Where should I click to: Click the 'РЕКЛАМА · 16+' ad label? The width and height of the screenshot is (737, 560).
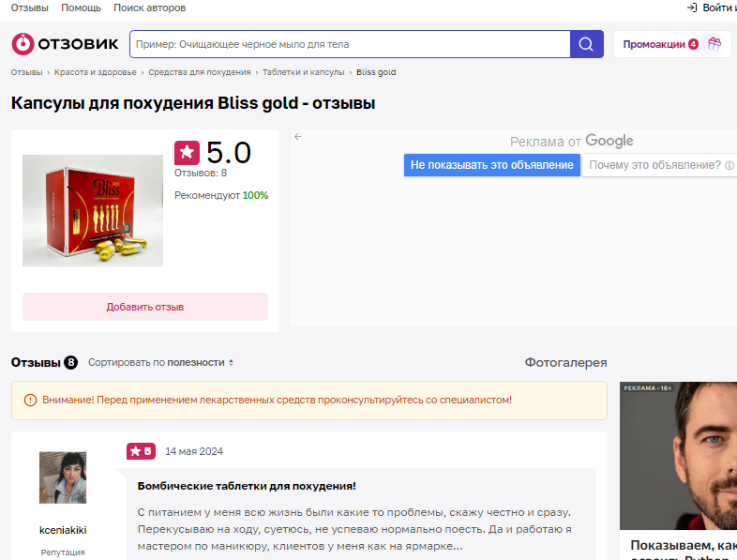point(648,388)
